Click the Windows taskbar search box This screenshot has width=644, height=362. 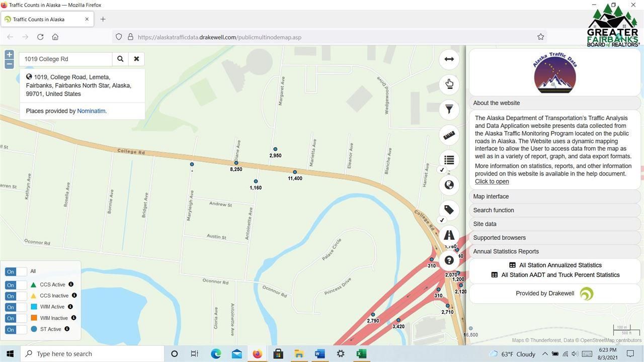pyautogui.click(x=94, y=353)
